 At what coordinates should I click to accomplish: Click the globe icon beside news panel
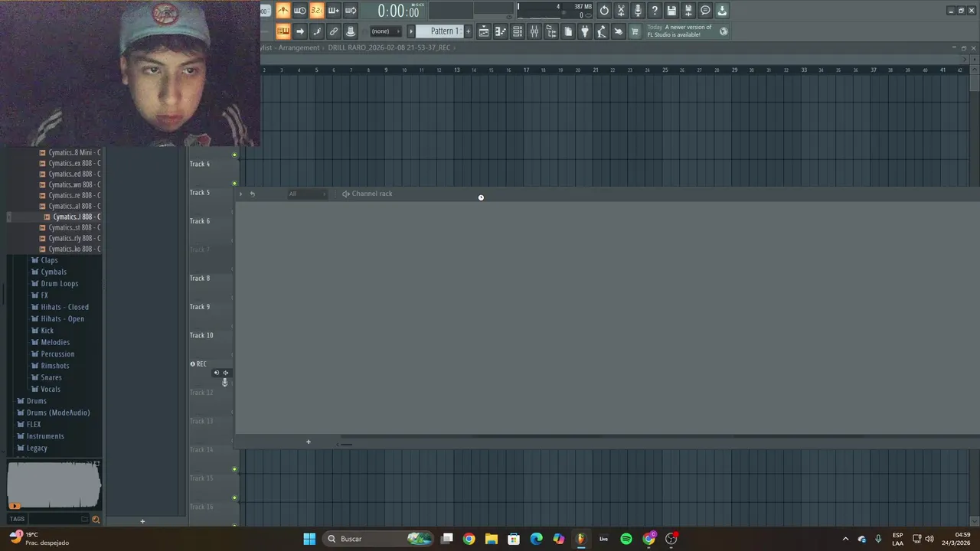tap(724, 31)
